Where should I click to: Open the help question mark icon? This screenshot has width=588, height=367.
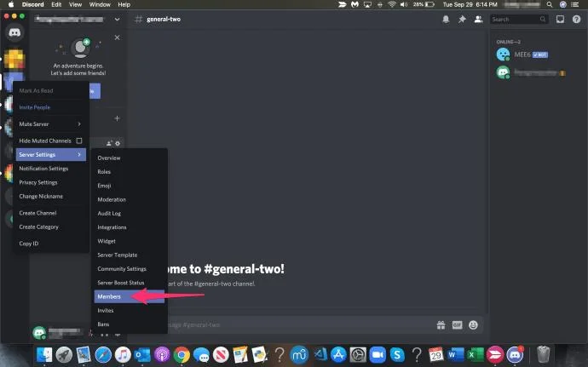click(576, 19)
